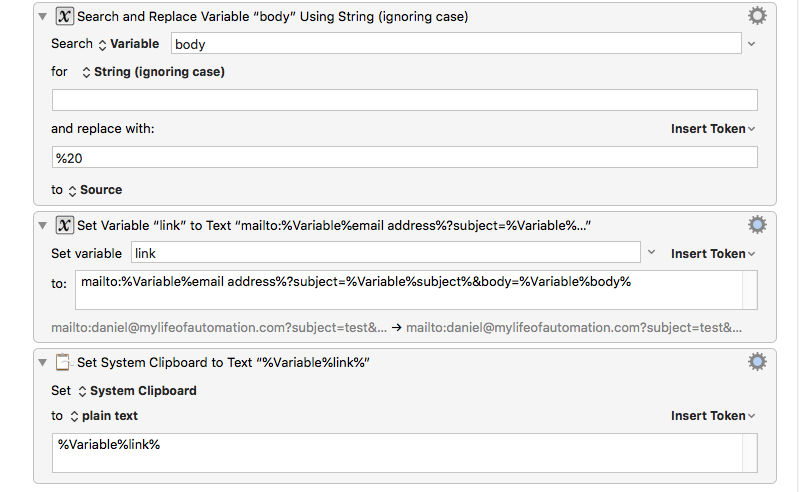Click the empty search string field
Image resolution: width=799 pixels, height=492 pixels.
405,100
